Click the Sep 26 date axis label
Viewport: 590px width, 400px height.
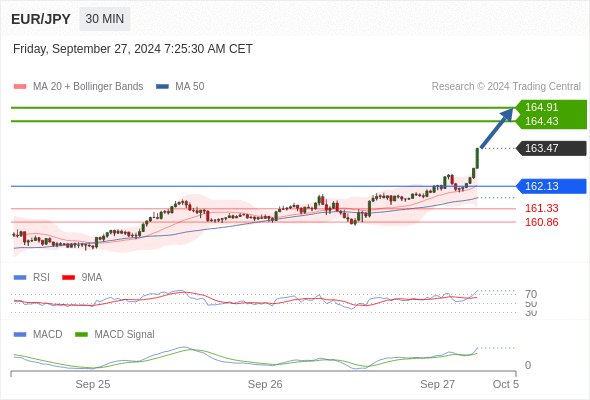tap(265, 384)
